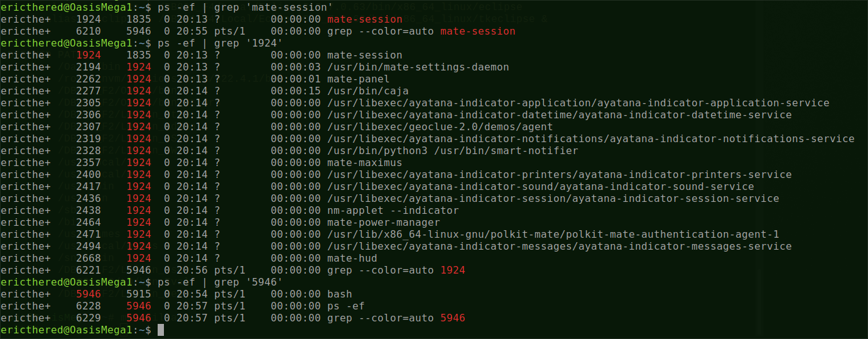The image size is (868, 339).
Task: Click PID 2194 in the process list
Action: pyautogui.click(x=89, y=67)
